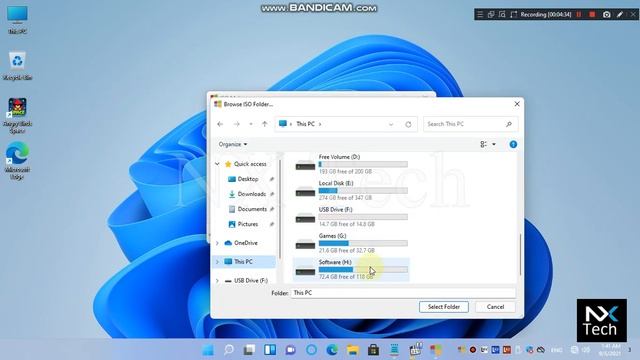Open File Explorer from the taskbar
This screenshot has height=360, width=640.
tap(353, 350)
